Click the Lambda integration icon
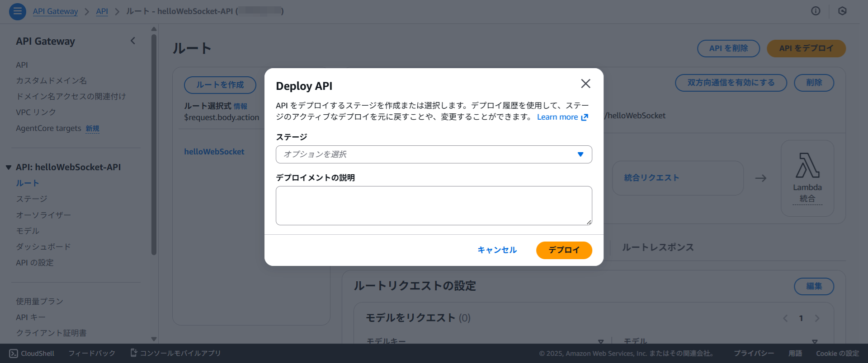Image resolution: width=868 pixels, height=363 pixels. [x=807, y=166]
